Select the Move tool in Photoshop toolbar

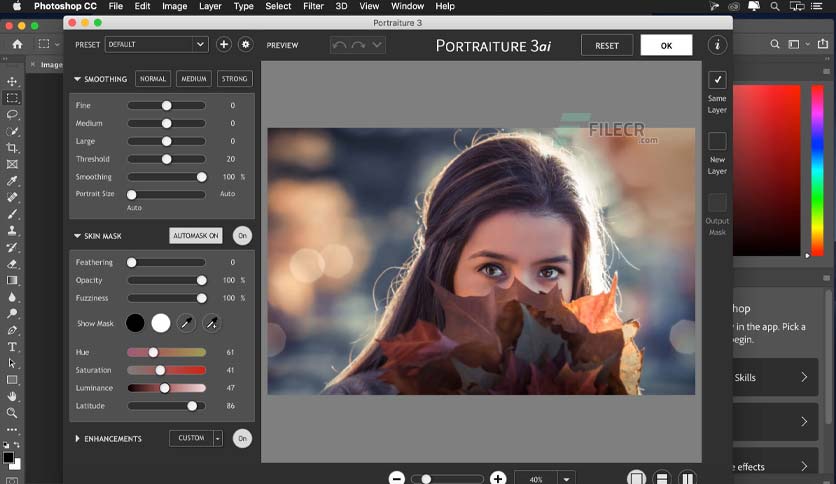[x=12, y=81]
